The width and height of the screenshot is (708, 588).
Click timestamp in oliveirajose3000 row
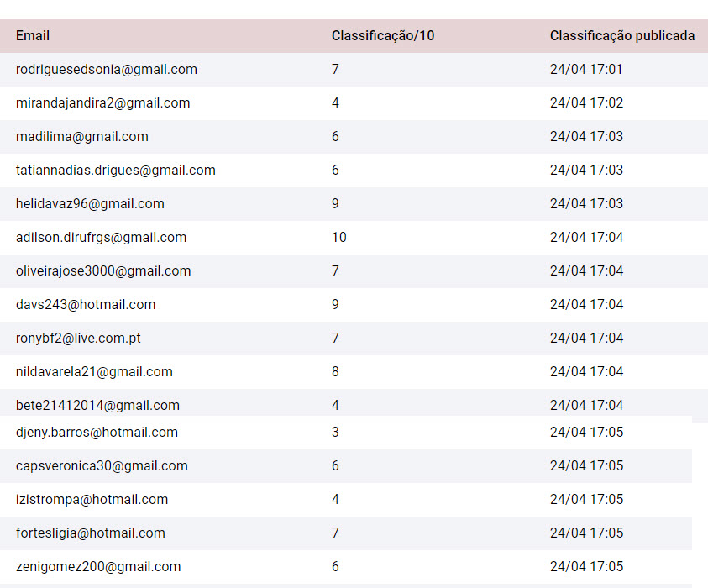[x=586, y=270]
